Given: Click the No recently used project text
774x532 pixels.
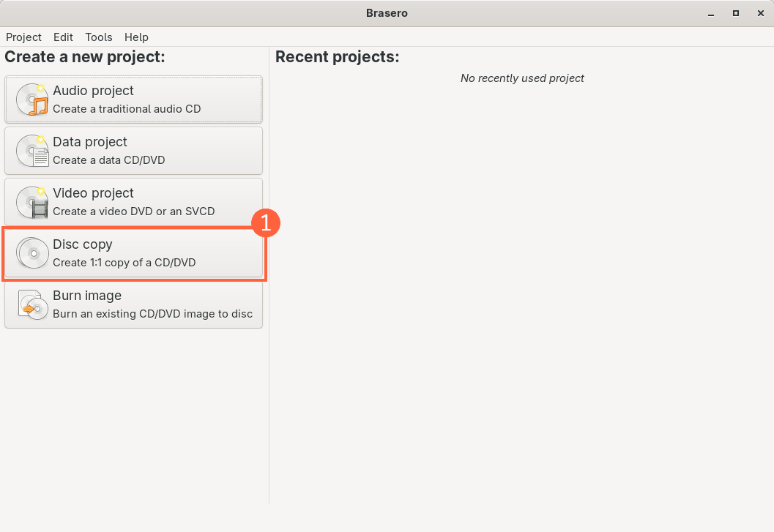Looking at the screenshot, I should click(x=522, y=78).
